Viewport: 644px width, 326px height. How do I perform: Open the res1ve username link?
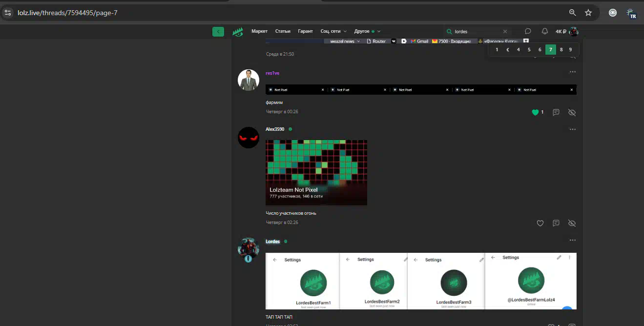[272, 73]
